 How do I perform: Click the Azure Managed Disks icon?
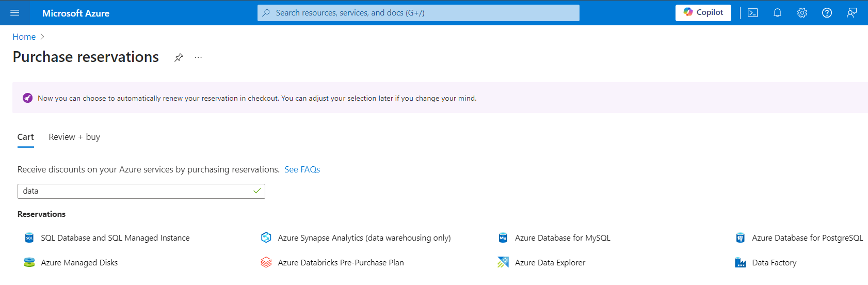point(29,262)
